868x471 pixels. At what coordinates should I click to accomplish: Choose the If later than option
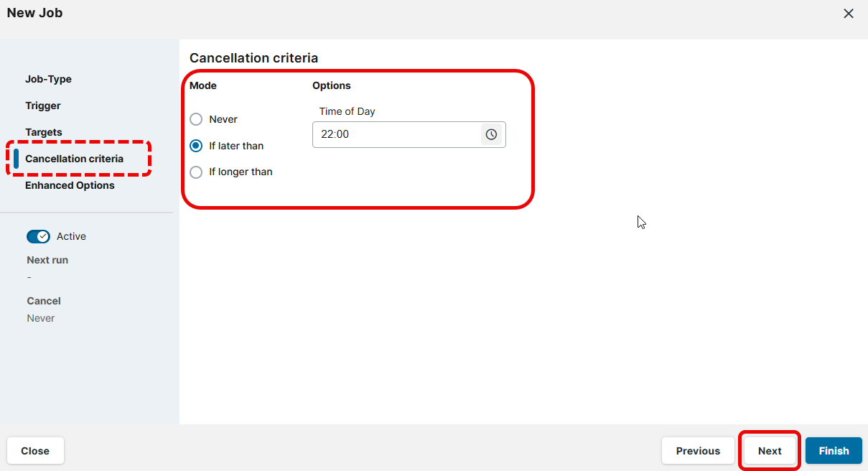pos(196,146)
